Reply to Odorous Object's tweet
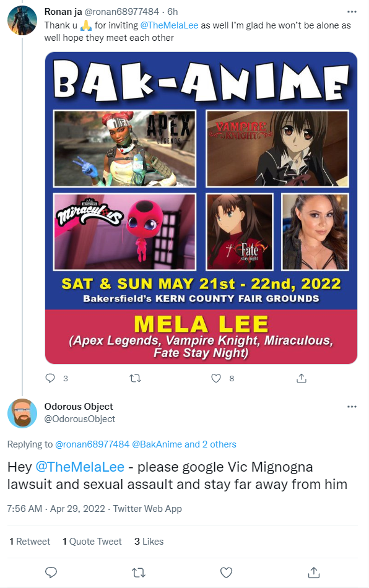The height and width of the screenshot is (588, 369). (x=51, y=573)
